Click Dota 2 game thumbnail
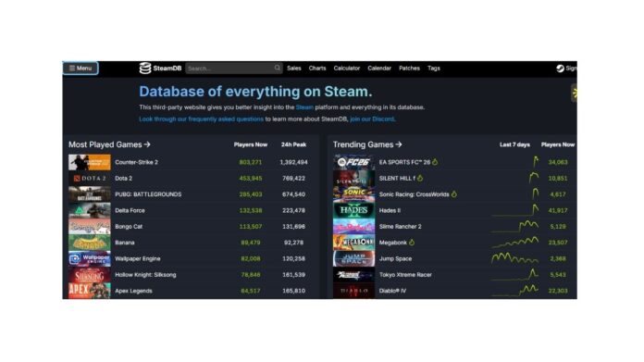The height and width of the screenshot is (362, 644). tap(90, 179)
